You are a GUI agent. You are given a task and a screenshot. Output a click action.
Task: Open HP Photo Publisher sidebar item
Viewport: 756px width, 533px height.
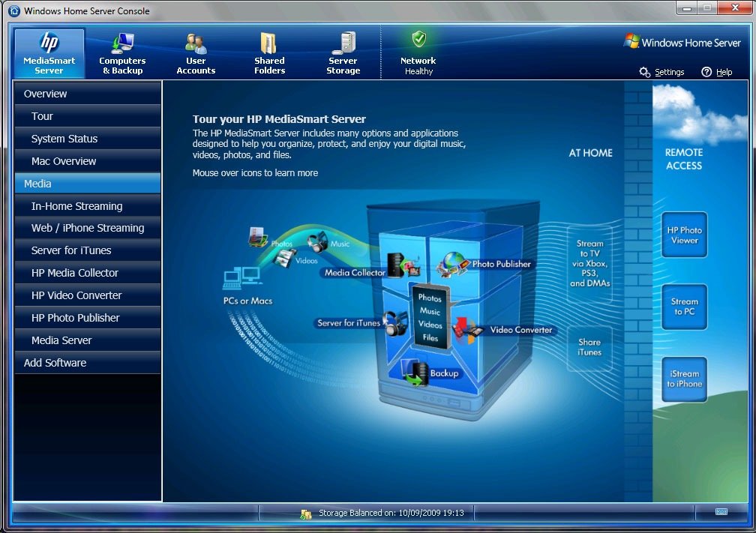[88, 318]
